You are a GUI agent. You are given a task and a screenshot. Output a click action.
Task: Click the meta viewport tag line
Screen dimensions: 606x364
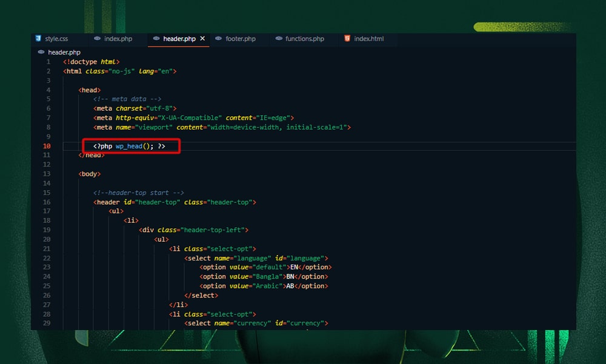(222, 127)
